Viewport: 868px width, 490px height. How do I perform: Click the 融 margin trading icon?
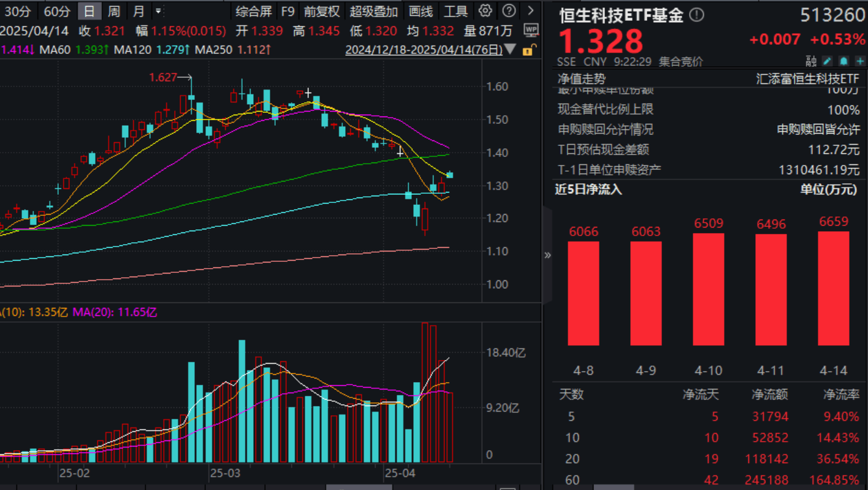810,61
